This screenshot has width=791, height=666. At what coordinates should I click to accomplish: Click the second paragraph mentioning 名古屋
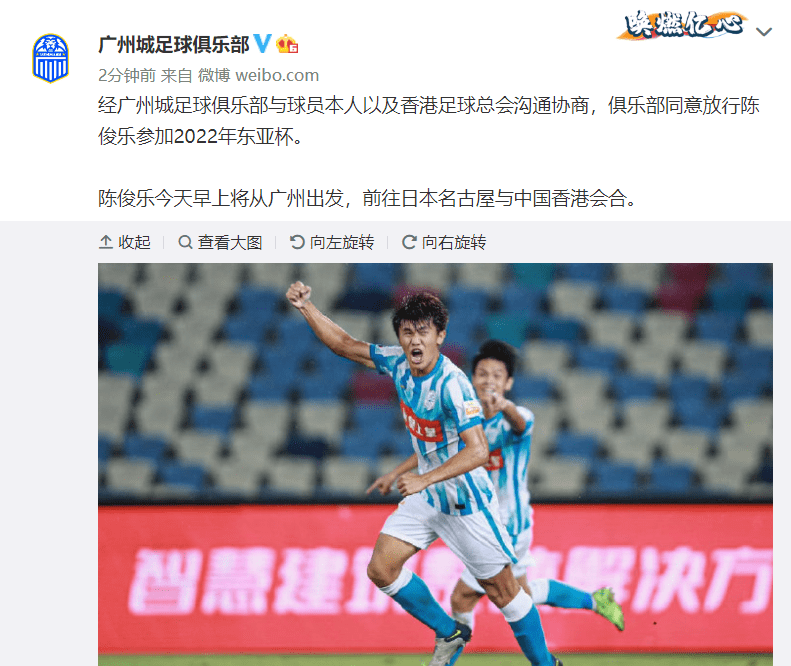coord(367,198)
